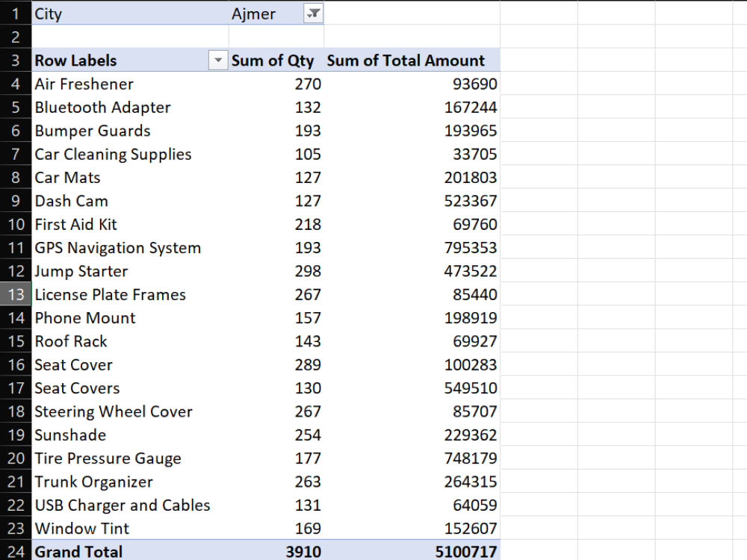The image size is (747, 560).
Task: Select Grand Total amount 5100717
Action: 412,552
